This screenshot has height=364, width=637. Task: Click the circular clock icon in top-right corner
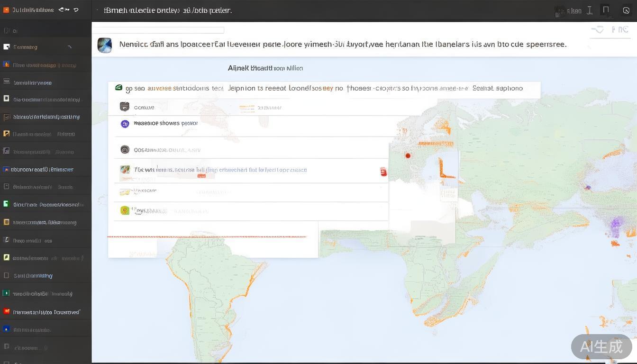pos(626,10)
